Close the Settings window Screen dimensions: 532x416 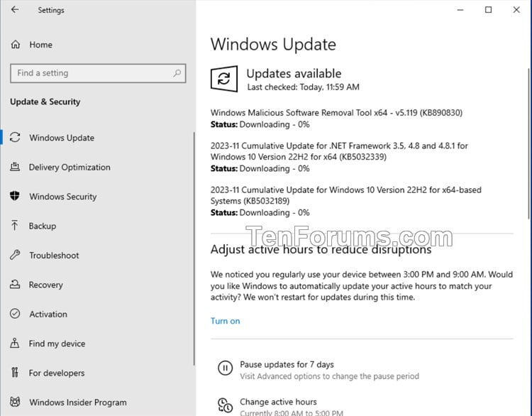click(516, 10)
